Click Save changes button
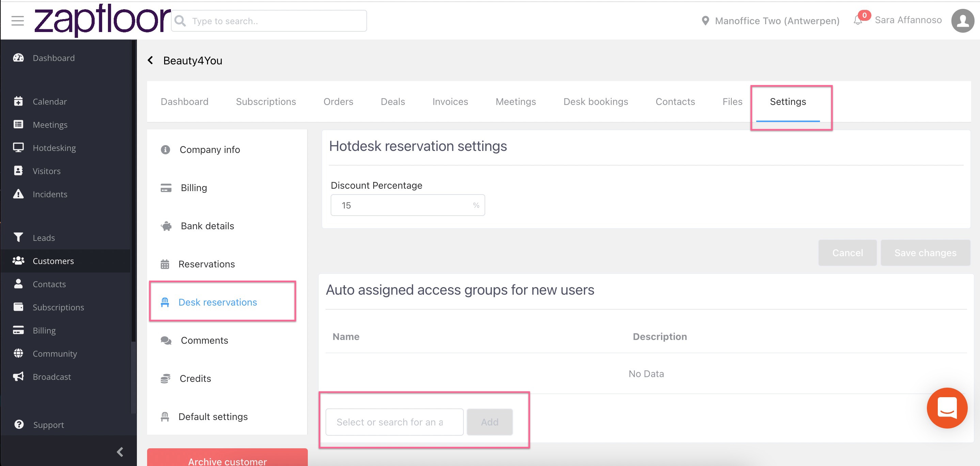Screen dimensions: 980x466 [x=925, y=253]
